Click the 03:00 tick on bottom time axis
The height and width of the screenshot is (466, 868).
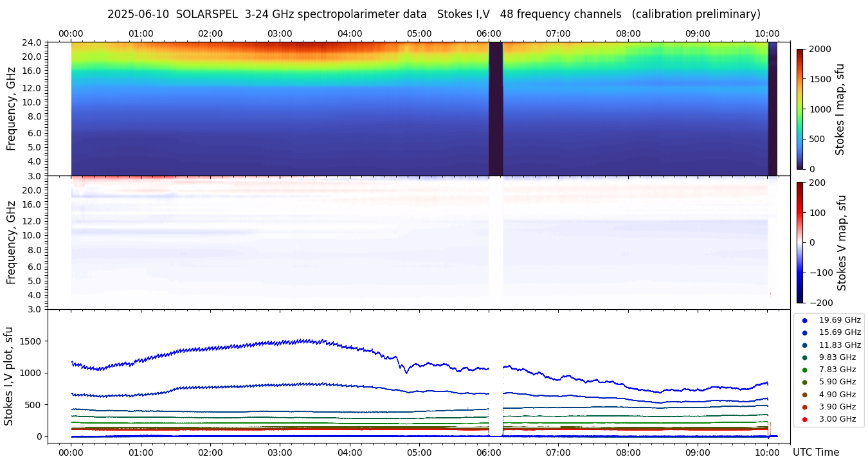point(280,452)
